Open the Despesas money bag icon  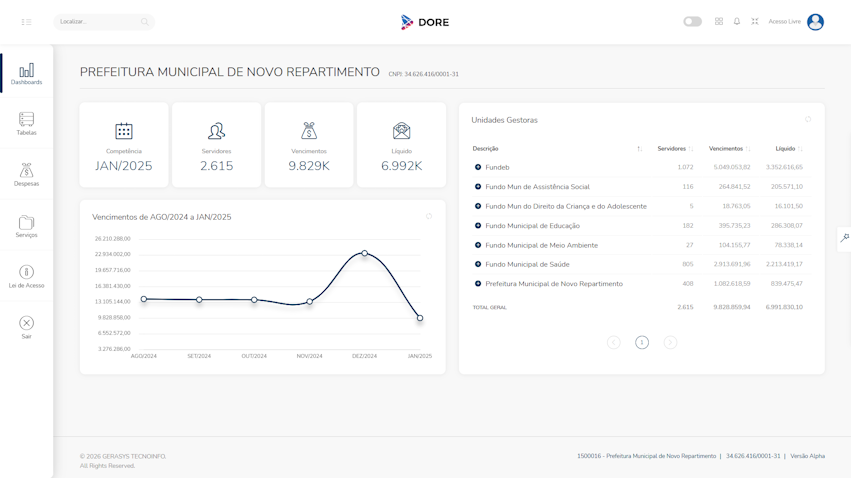tap(27, 170)
